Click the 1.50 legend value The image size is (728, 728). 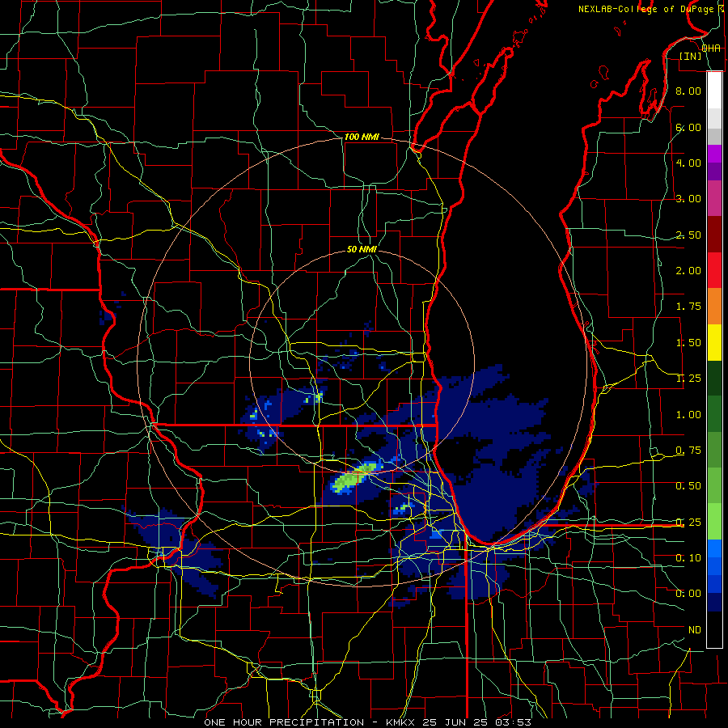point(688,343)
